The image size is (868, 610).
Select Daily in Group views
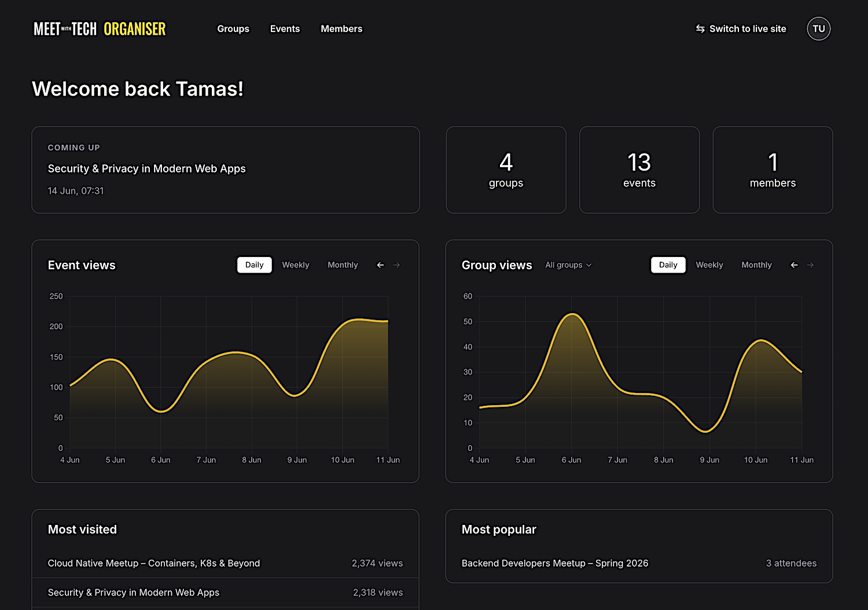[668, 265]
